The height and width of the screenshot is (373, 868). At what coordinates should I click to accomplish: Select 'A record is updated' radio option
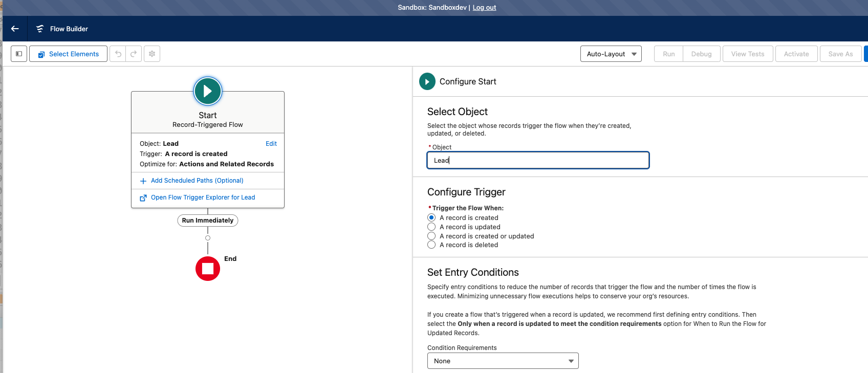coord(431,227)
